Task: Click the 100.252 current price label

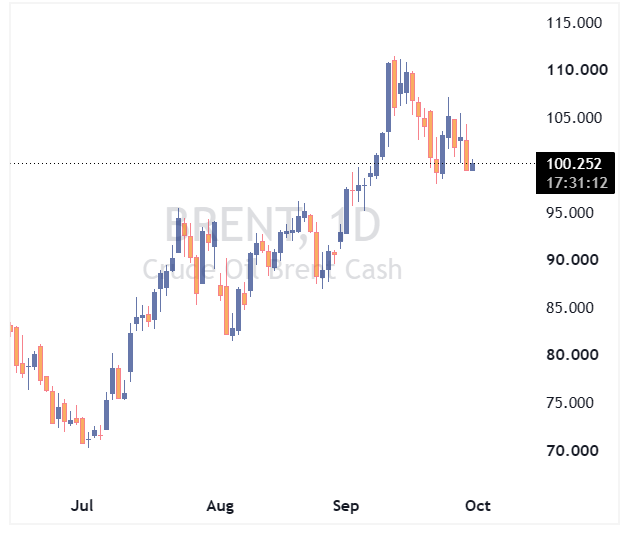Action: (574, 164)
